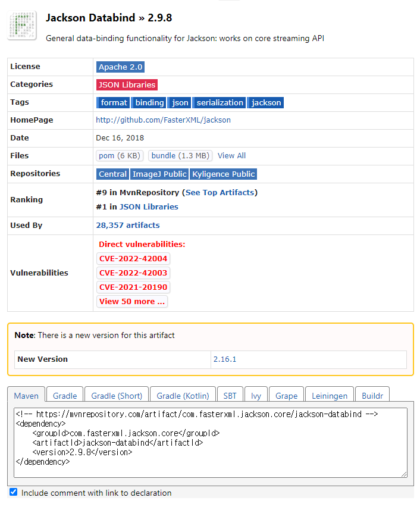Click the Jackson Databind » 2.9.8 heading
Screen dimensions: 420x507
[109, 18]
